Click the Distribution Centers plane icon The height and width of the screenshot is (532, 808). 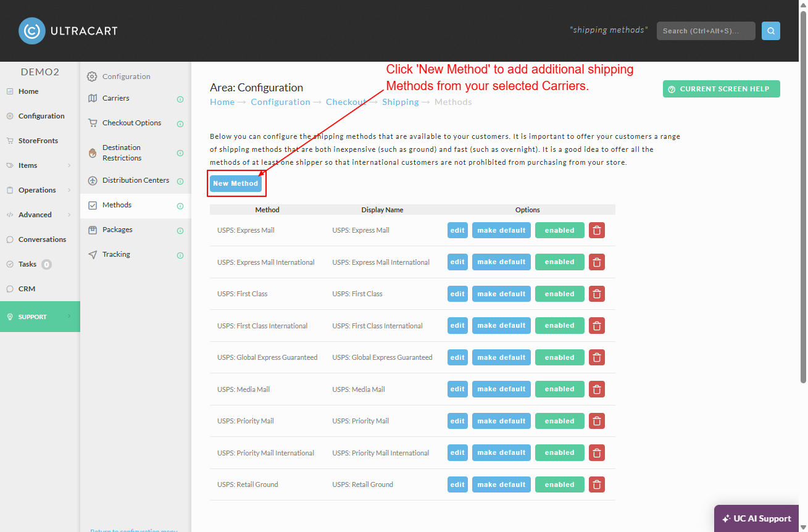93,181
